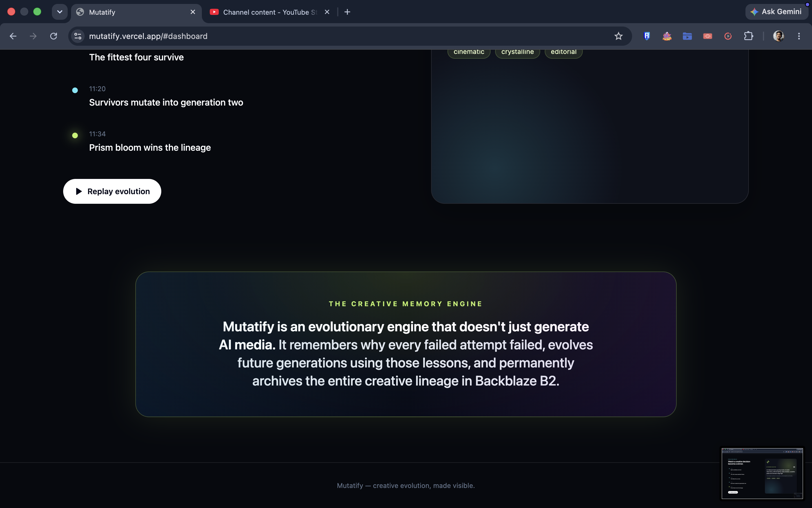This screenshot has height=508, width=812.
Task: Open a new browser tab
Action: coord(347,12)
